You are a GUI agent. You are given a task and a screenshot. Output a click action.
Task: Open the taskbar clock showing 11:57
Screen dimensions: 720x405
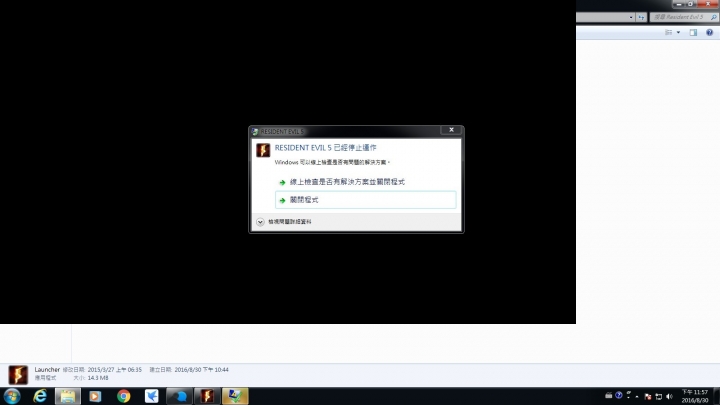[695, 396]
